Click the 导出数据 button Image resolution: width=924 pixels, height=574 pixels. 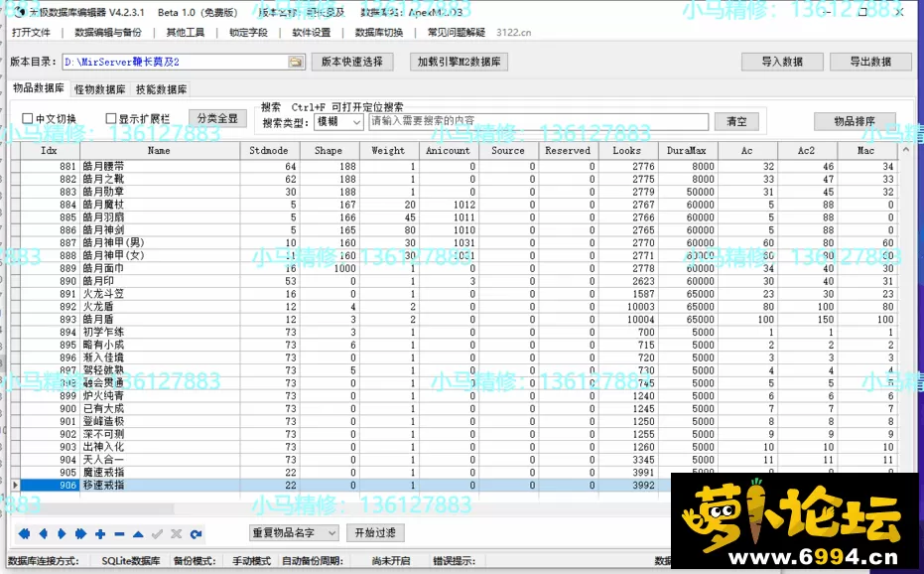870,62
